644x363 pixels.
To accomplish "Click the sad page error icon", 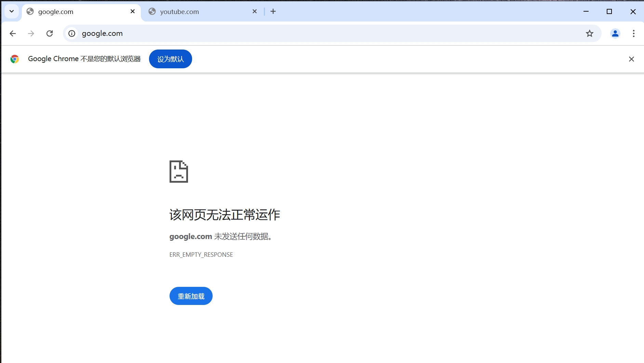I will coord(179,171).
